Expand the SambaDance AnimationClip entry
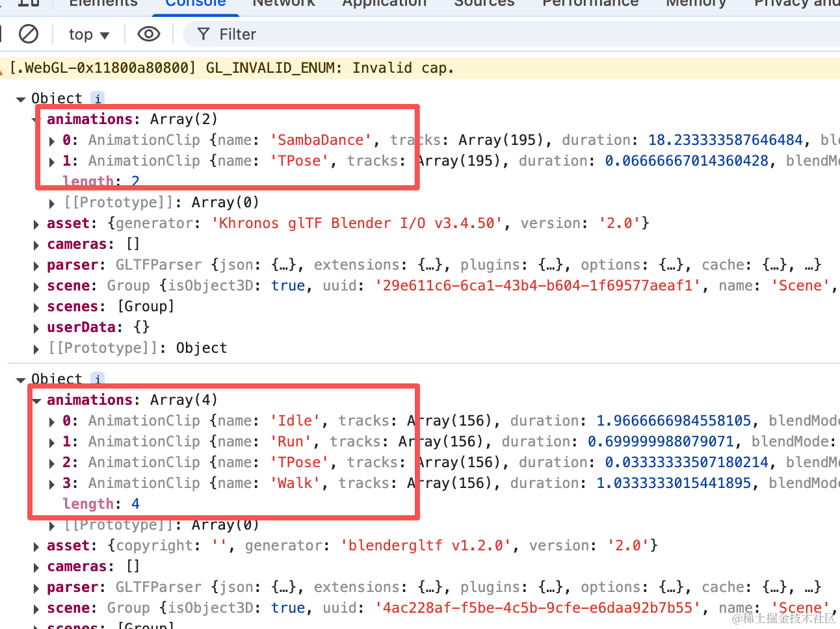 pos(51,140)
